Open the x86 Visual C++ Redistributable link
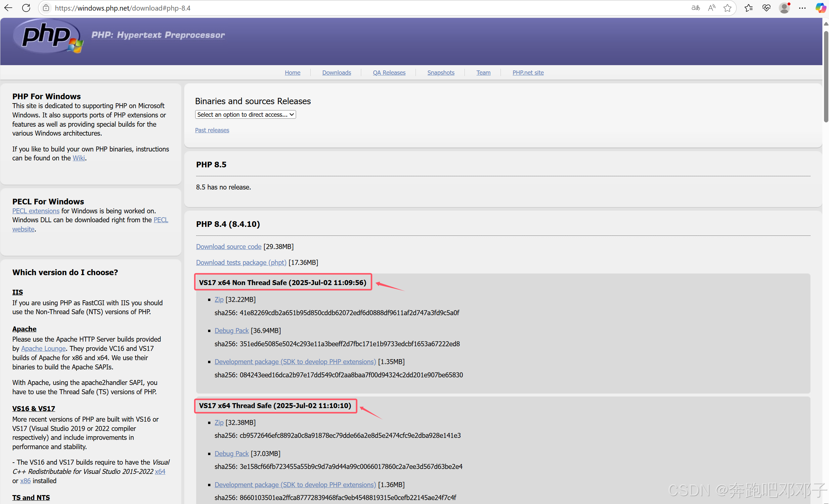 (x=25, y=481)
